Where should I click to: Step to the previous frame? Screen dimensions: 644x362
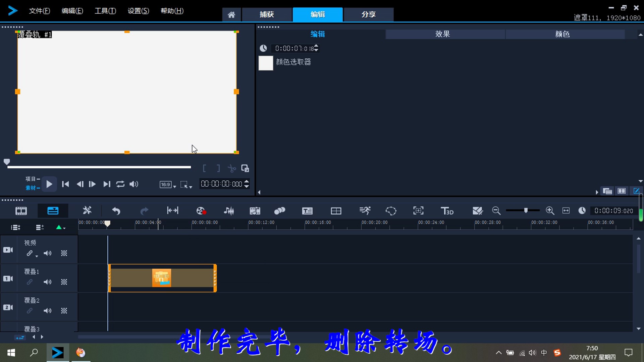click(80, 184)
